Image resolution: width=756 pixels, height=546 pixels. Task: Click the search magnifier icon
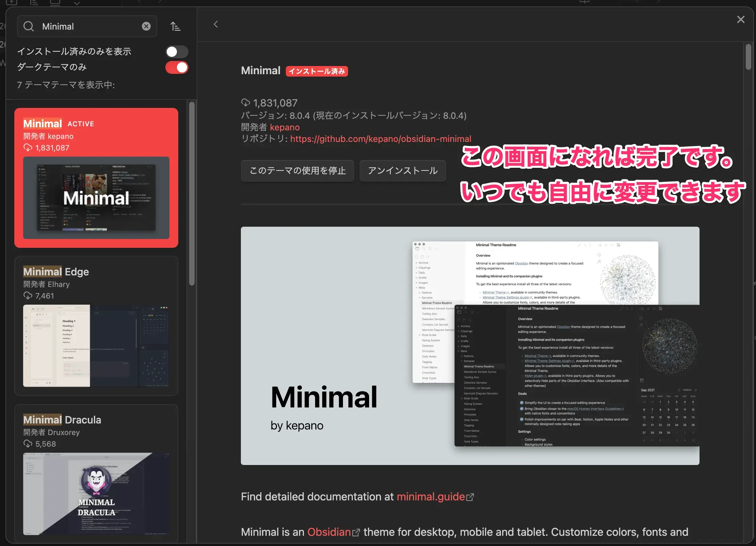coord(29,26)
